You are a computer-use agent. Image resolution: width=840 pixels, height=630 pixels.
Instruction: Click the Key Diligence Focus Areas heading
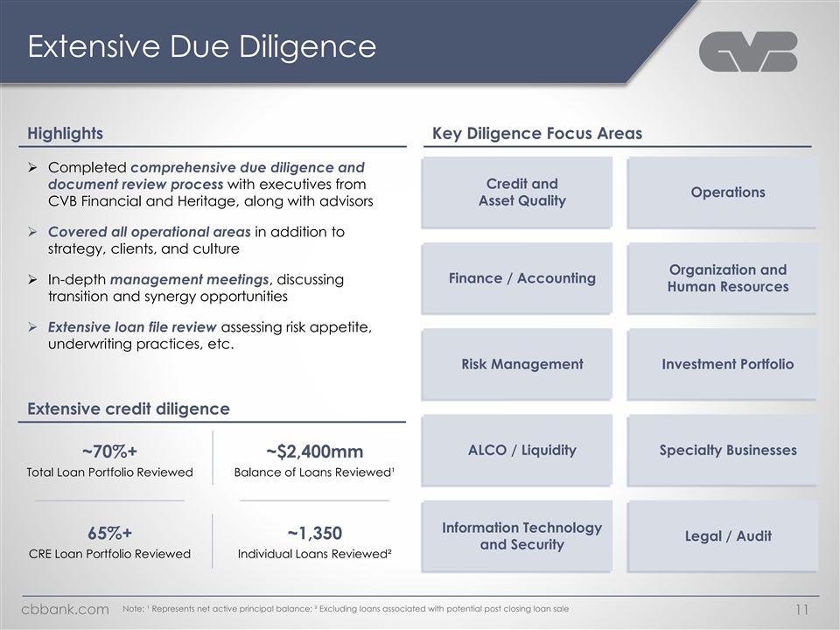(537, 134)
